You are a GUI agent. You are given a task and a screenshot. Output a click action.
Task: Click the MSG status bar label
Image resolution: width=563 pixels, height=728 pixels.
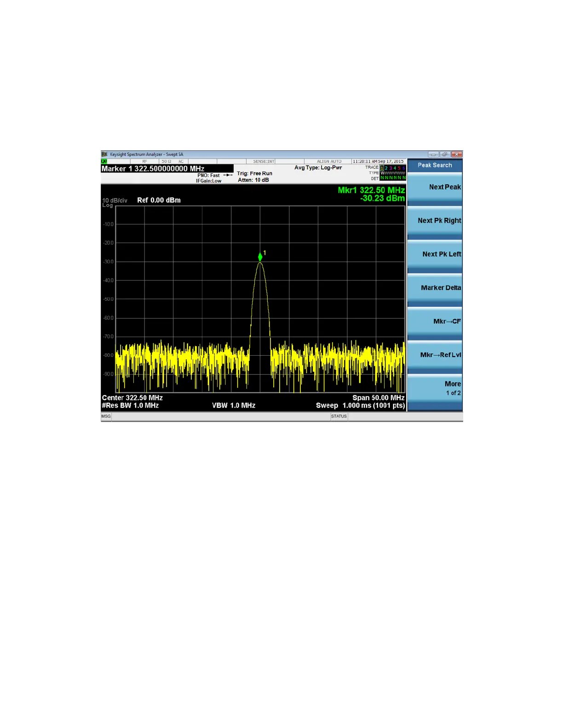pyautogui.click(x=106, y=416)
